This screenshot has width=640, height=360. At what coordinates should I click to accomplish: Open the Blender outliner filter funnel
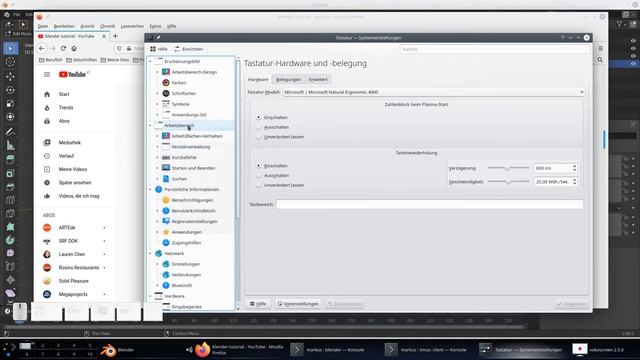coord(620,24)
